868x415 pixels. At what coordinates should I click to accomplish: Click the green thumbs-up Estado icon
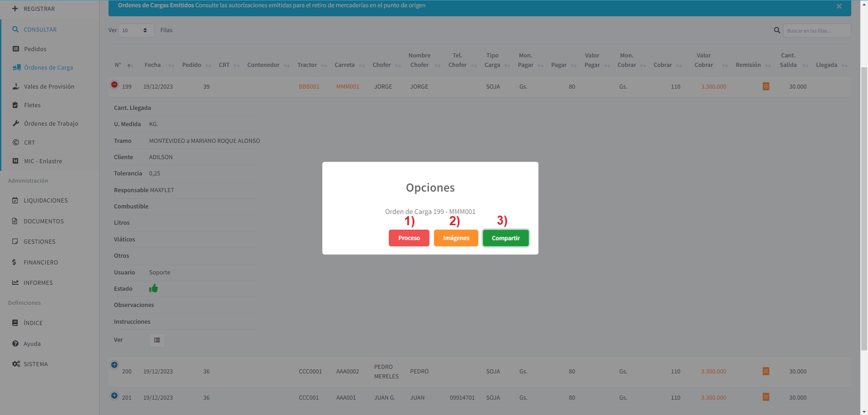[153, 288]
